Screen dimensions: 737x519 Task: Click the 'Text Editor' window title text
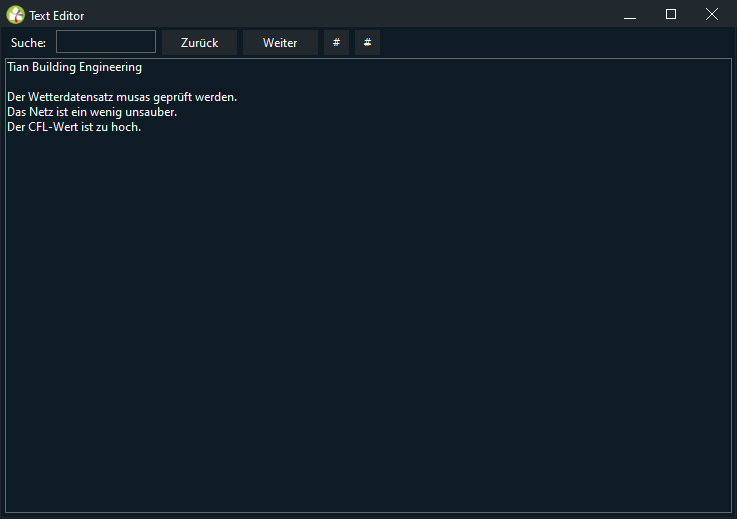point(57,16)
